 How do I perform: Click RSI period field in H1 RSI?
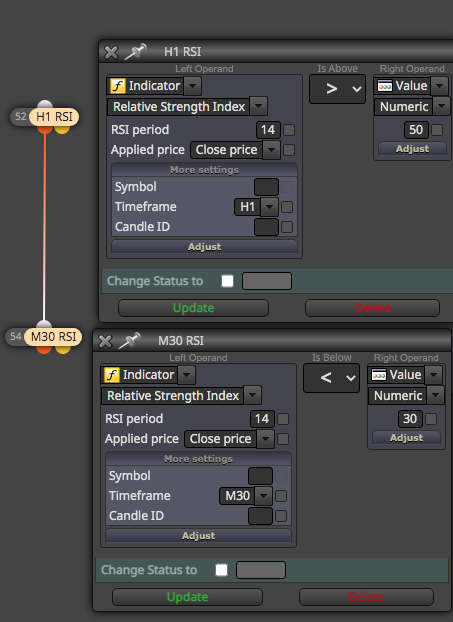(268, 130)
